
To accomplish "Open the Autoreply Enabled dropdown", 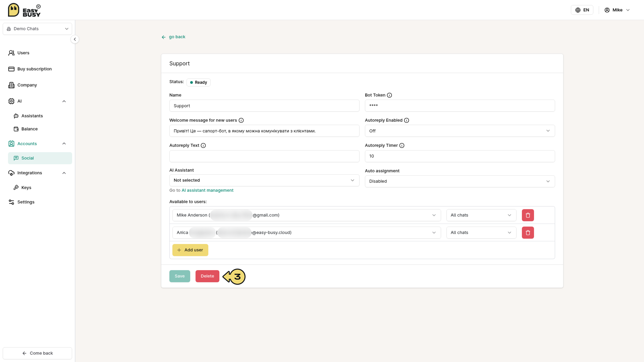I will pyautogui.click(x=460, y=131).
